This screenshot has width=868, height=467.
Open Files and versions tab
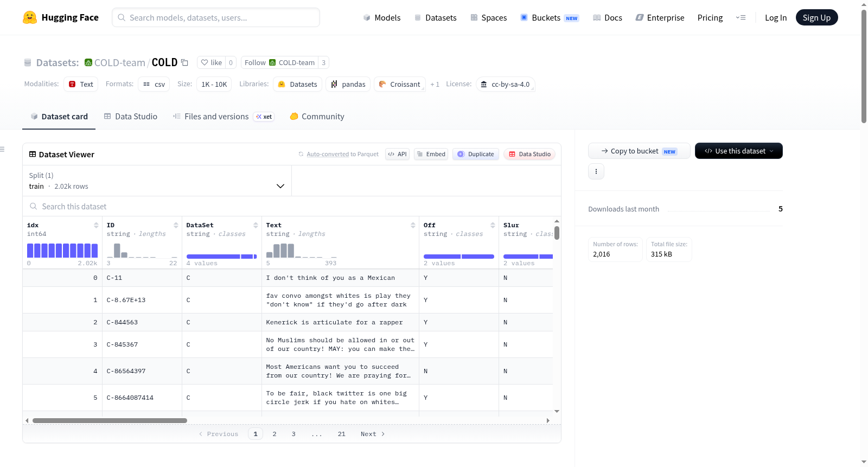tap(223, 117)
